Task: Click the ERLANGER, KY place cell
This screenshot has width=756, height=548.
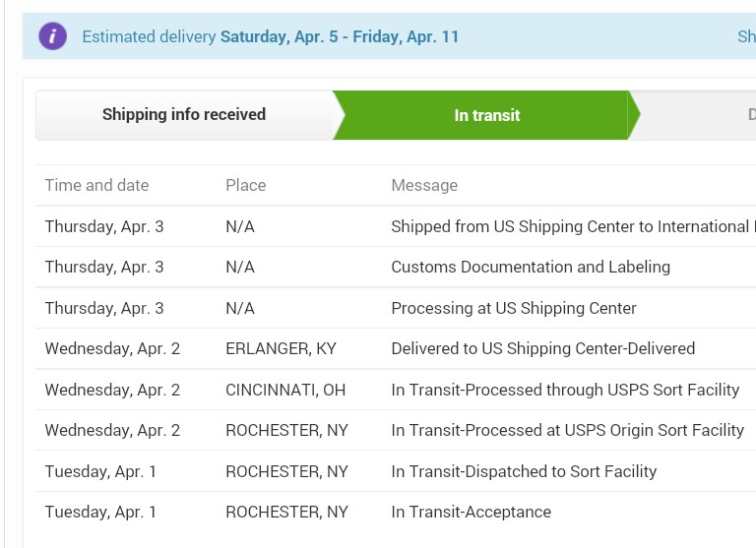Action: click(281, 348)
